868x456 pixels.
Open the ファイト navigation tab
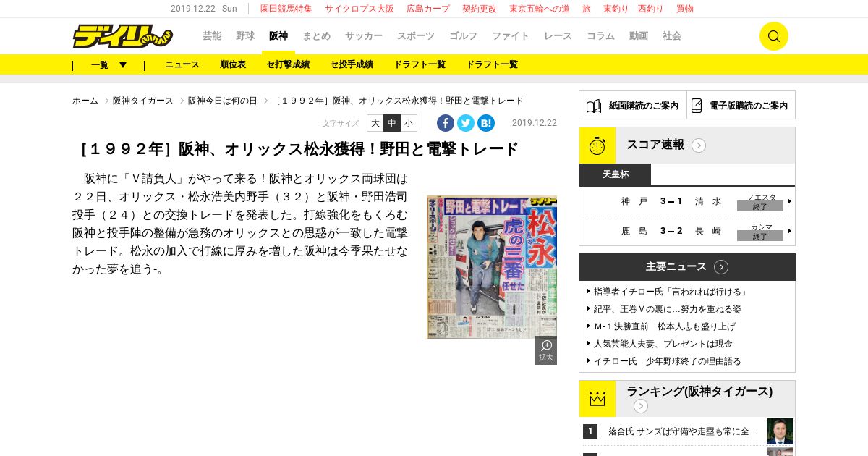click(511, 36)
